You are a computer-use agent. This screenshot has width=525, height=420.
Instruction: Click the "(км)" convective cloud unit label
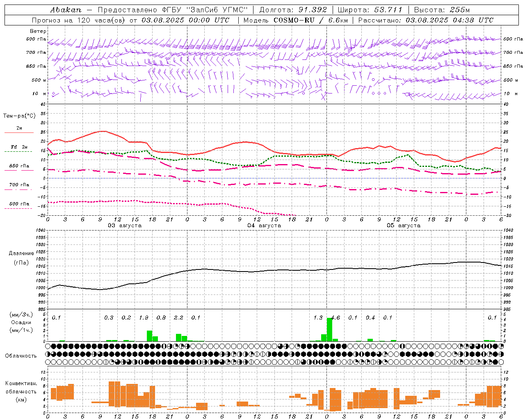(21, 399)
